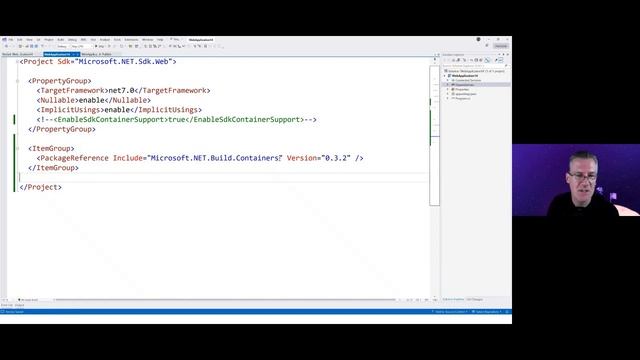Open the Debug menu

click(72, 40)
